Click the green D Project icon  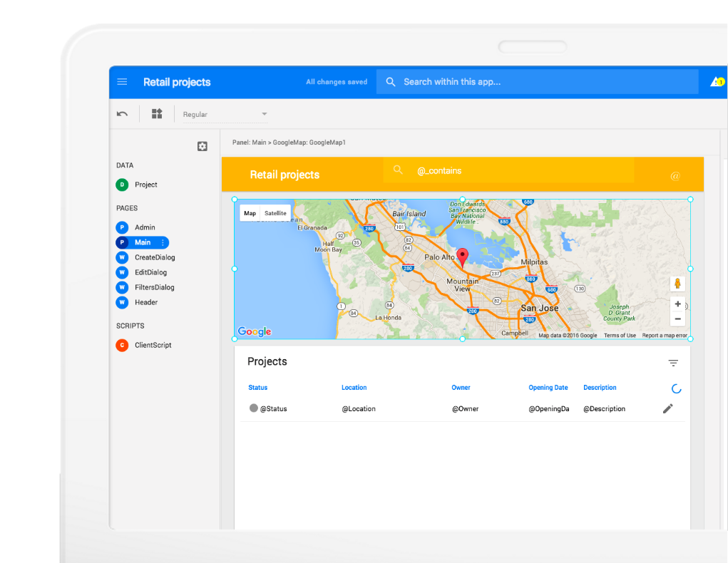click(x=122, y=185)
